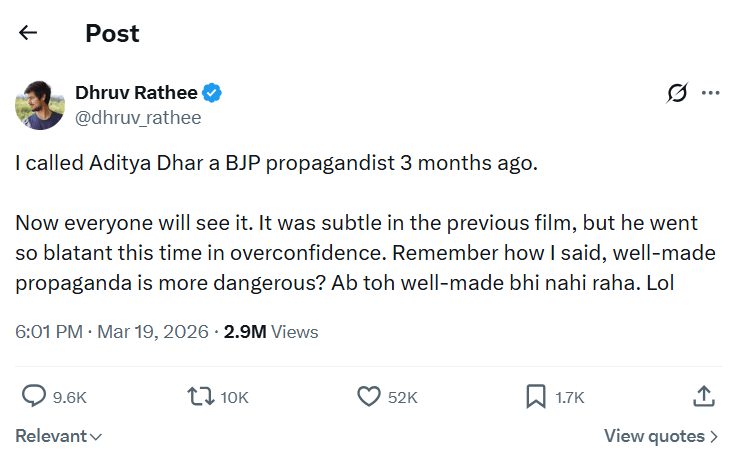Click the repost arrows icon
Image resolution: width=740 pixels, height=459 pixels.
[202, 397]
